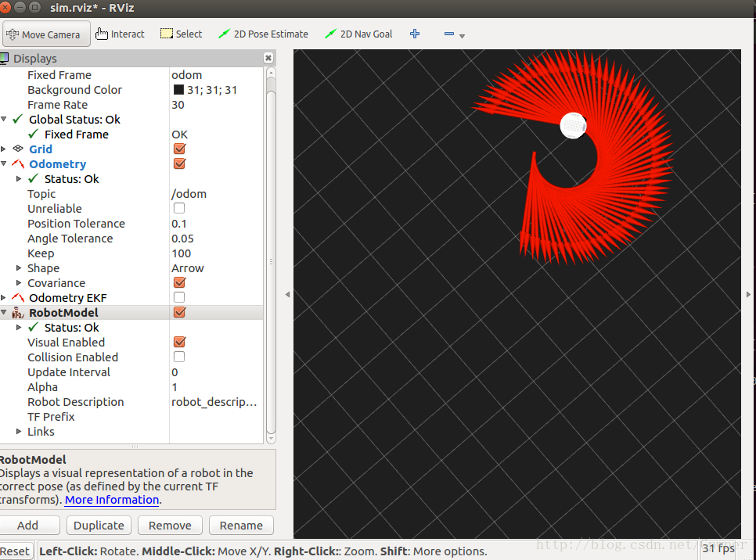Choose the Select tool
Screen dimensions: 756x560
[182, 34]
